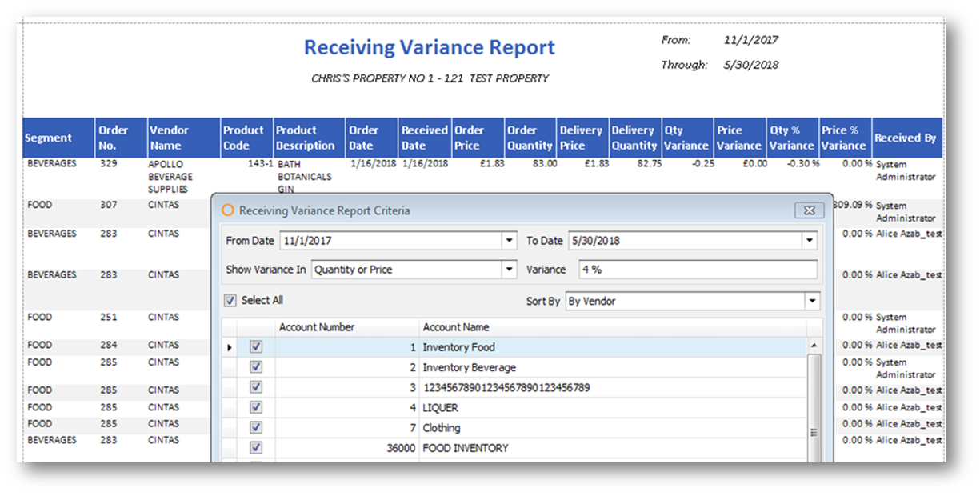Click the row pointer arrow beside Inventory Food
980x496 pixels.
tap(230, 347)
